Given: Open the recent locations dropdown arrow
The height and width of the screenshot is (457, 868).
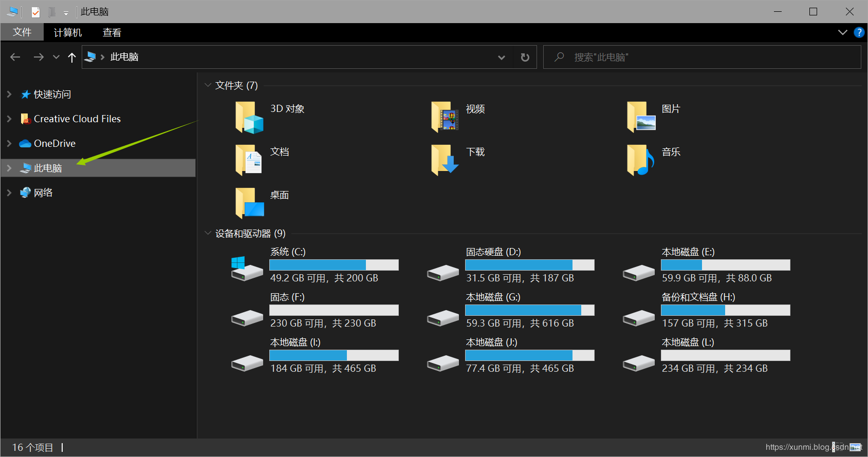Looking at the screenshot, I should point(56,57).
